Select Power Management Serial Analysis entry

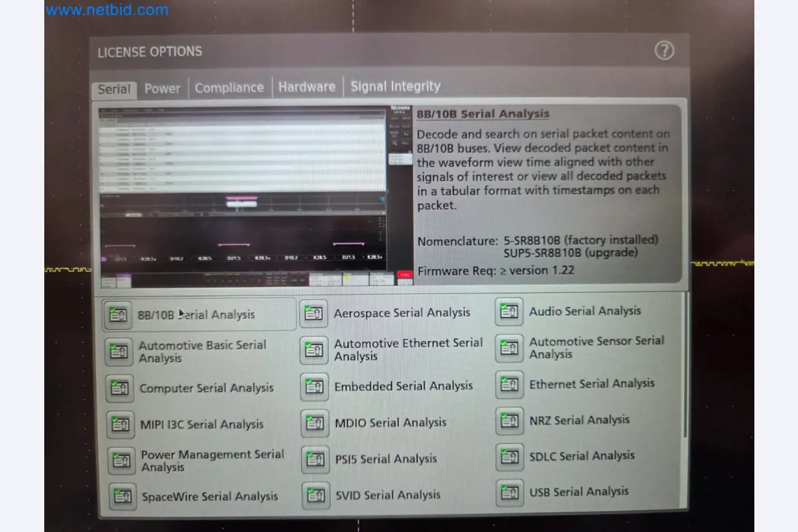point(212,460)
